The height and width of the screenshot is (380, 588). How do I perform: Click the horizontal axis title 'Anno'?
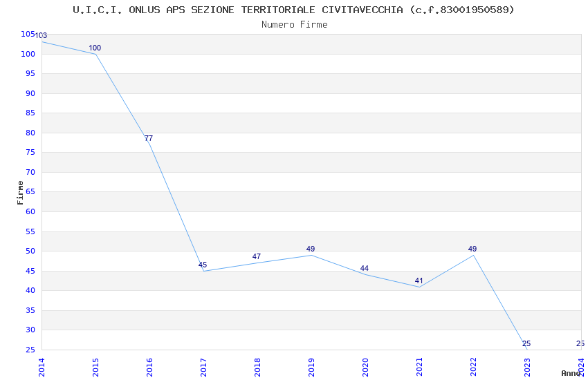click(x=571, y=373)
